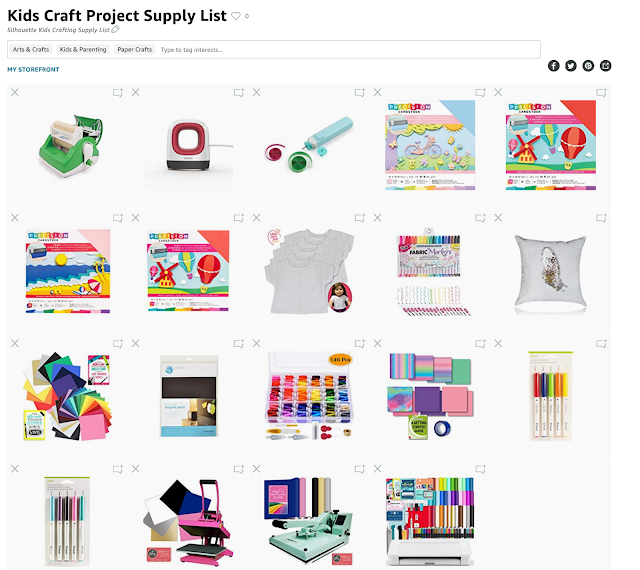Remove the sequin pillow item
640x570 pixels.
coord(498,218)
